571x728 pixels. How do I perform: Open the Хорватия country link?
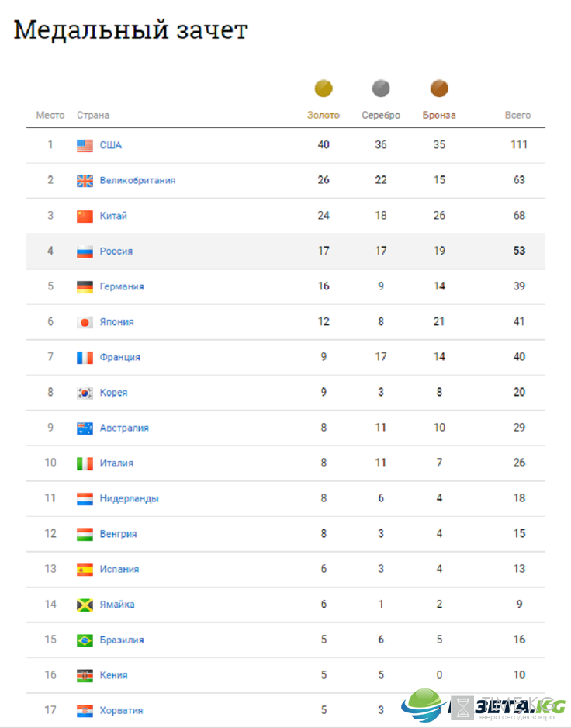point(121,710)
